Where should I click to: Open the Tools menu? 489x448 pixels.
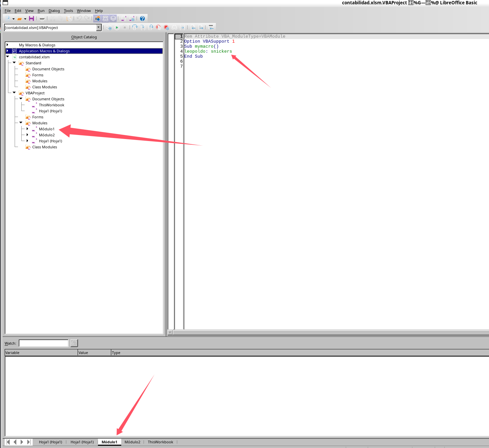[x=68, y=11]
